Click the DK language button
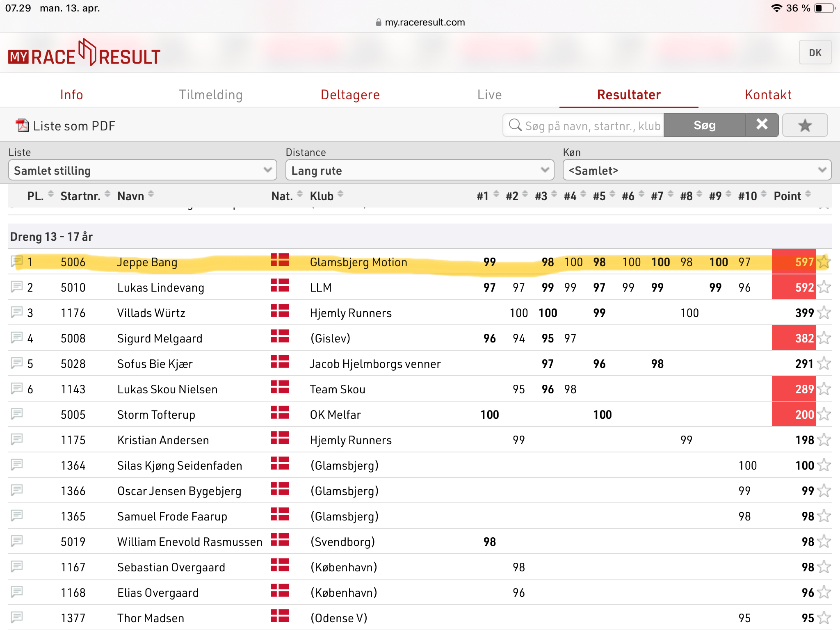The image size is (840, 630). pyautogui.click(x=815, y=52)
